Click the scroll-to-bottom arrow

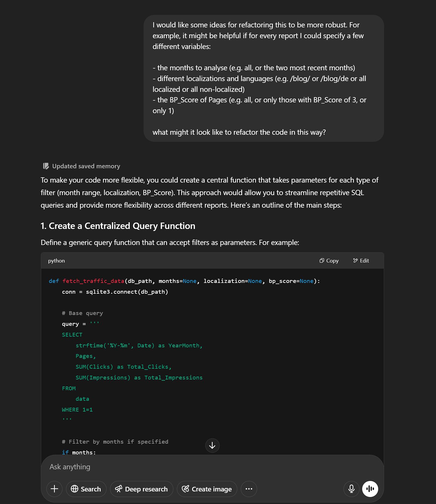(212, 445)
